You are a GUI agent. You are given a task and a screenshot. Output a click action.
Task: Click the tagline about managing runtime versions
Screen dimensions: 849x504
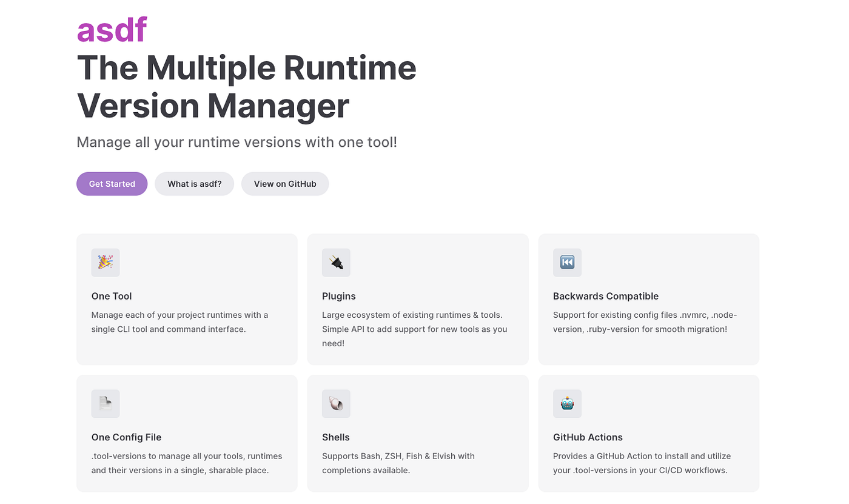pos(237,143)
